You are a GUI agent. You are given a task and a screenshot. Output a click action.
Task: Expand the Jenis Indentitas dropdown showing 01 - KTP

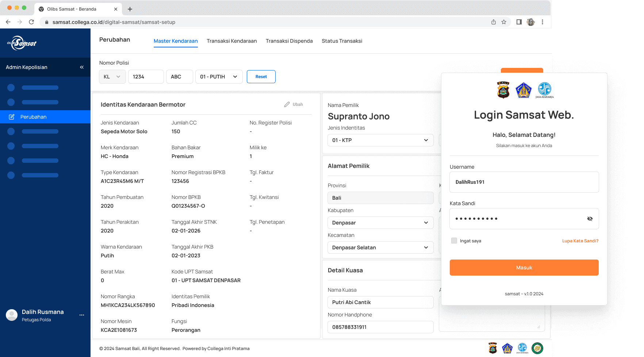click(x=380, y=140)
